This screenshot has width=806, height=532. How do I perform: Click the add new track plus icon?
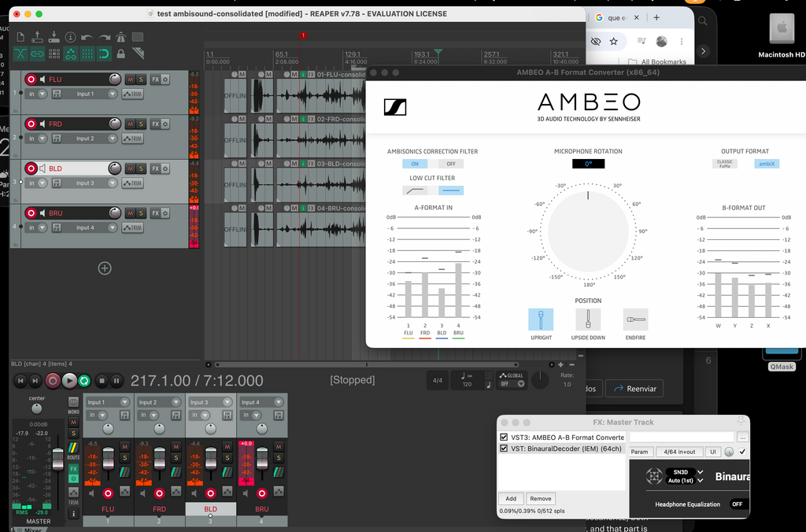[x=105, y=268]
